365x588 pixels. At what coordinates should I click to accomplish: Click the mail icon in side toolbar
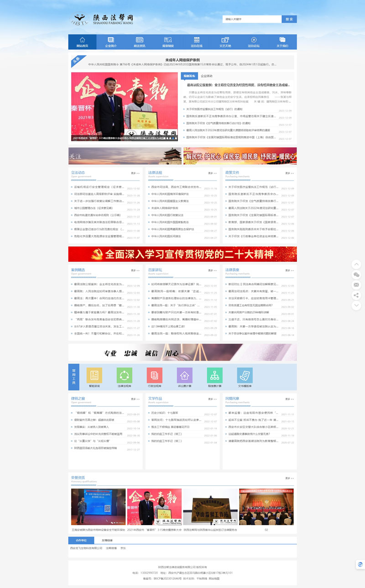coord(357,285)
